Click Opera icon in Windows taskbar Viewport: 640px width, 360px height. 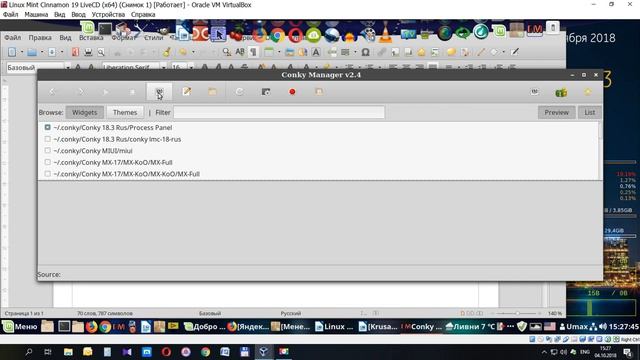(166, 352)
